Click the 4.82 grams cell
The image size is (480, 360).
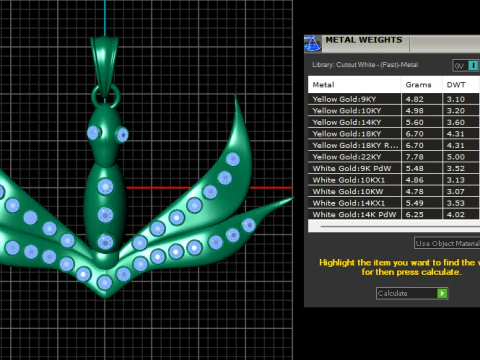point(422,99)
